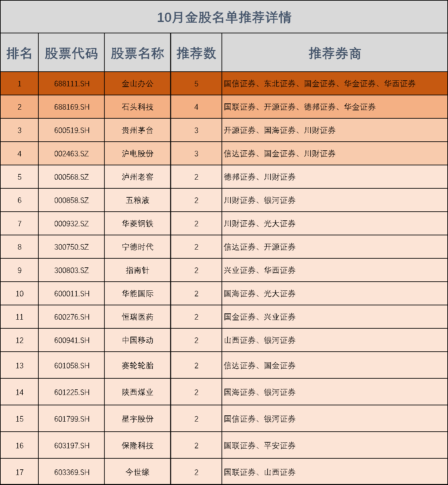448x485 pixels.
Task: Select the 股票名称 column header
Action: pos(137,53)
